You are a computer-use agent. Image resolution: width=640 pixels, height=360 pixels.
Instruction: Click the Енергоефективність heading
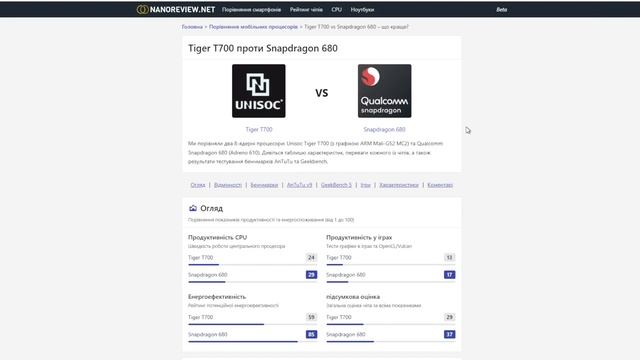click(217, 297)
